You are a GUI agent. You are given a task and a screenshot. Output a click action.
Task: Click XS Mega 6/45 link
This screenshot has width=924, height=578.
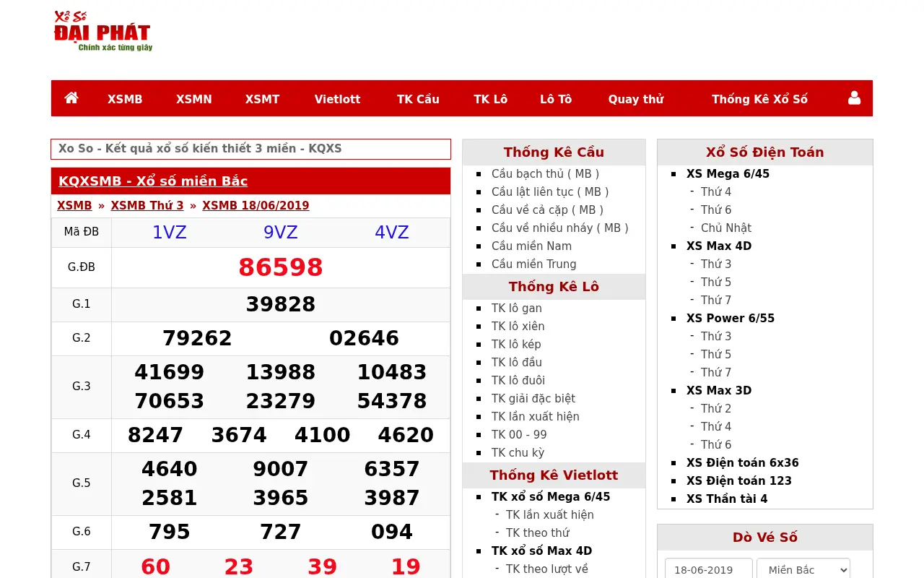pos(728,173)
